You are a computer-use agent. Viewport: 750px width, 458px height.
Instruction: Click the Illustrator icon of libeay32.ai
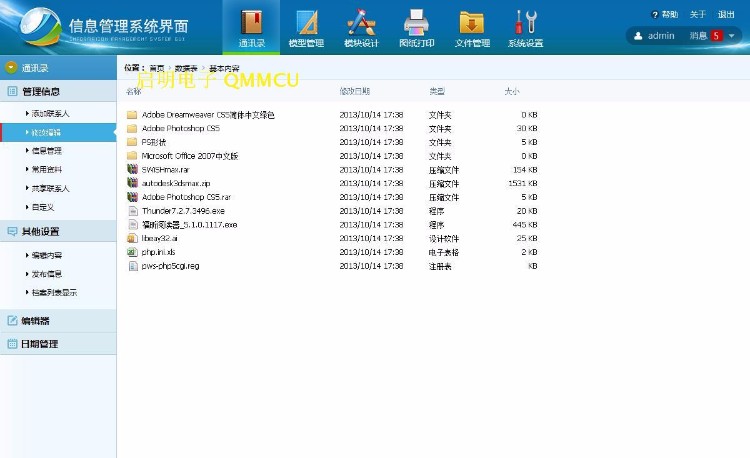(x=132, y=238)
